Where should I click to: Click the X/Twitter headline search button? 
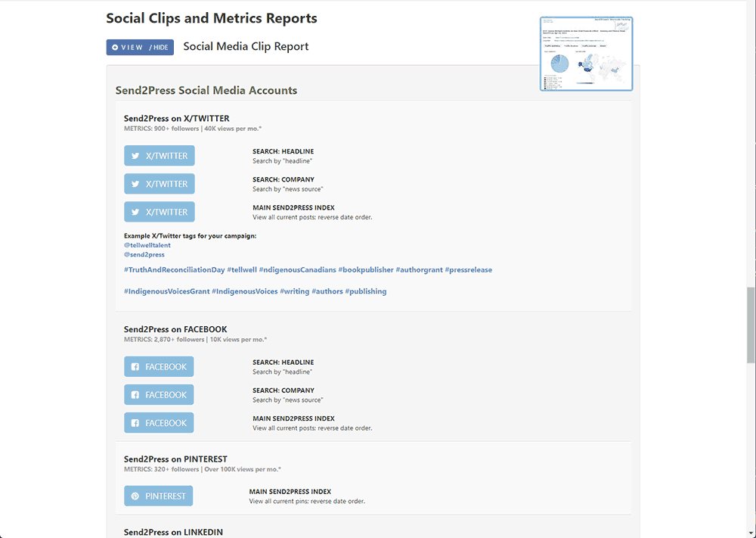point(160,156)
